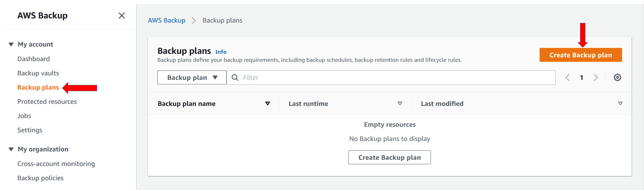644x191 pixels.
Task: Follow the AWS Backup breadcrumb link
Action: [x=166, y=20]
